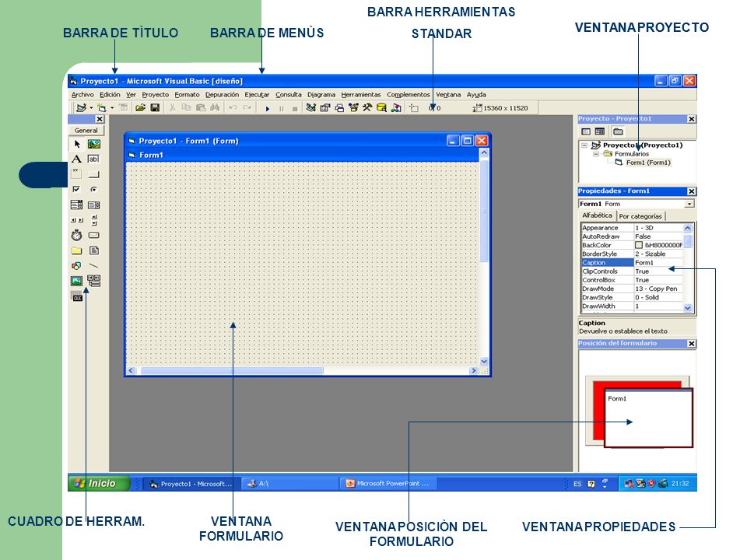Select the CheckBox tool in toolbox
Screen dimensions: 747x560
point(77,190)
